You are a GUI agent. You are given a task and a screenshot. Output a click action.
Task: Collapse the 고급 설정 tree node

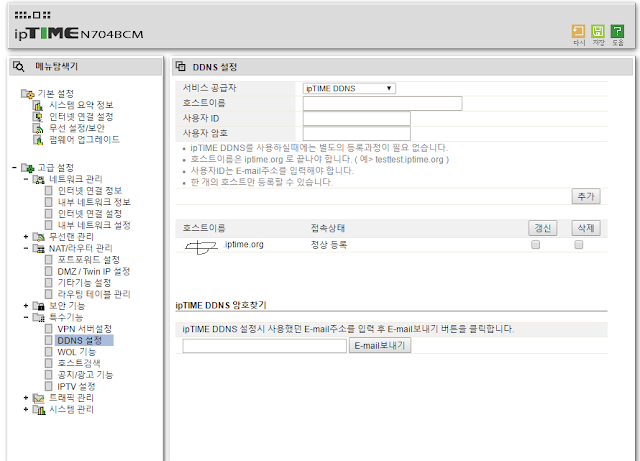point(14,167)
